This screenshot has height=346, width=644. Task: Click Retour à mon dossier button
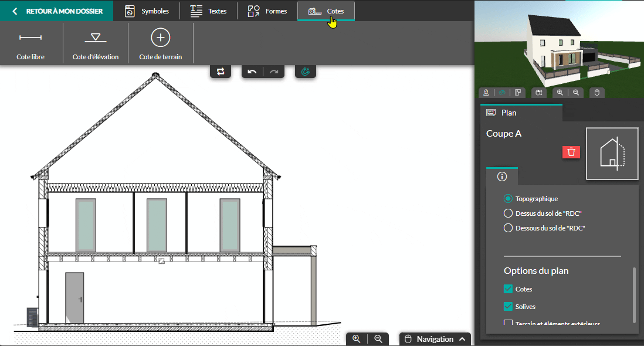point(57,11)
